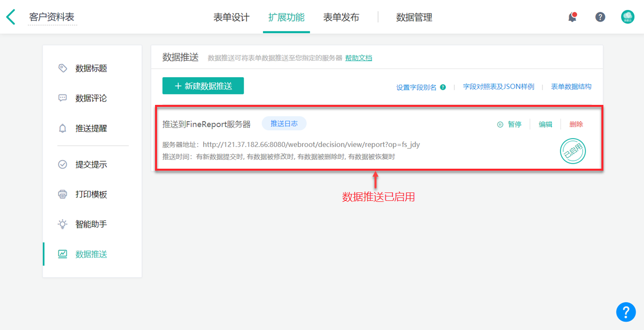Click 删除 to delete the push
The height and width of the screenshot is (330, 644).
point(576,124)
